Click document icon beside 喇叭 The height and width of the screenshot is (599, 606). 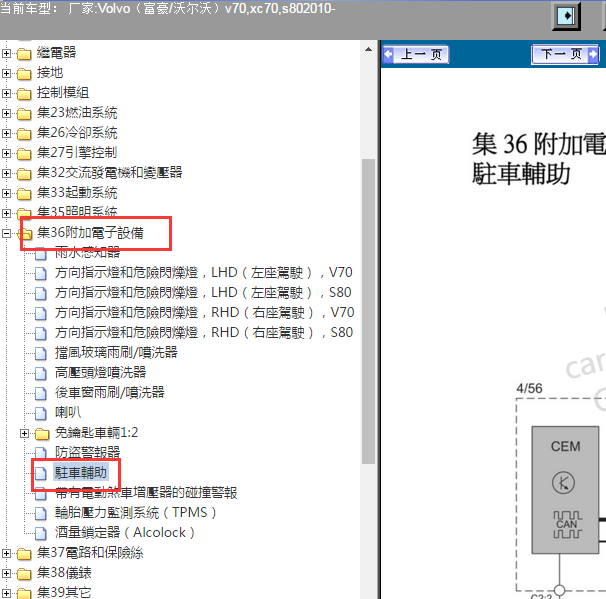click(x=41, y=414)
